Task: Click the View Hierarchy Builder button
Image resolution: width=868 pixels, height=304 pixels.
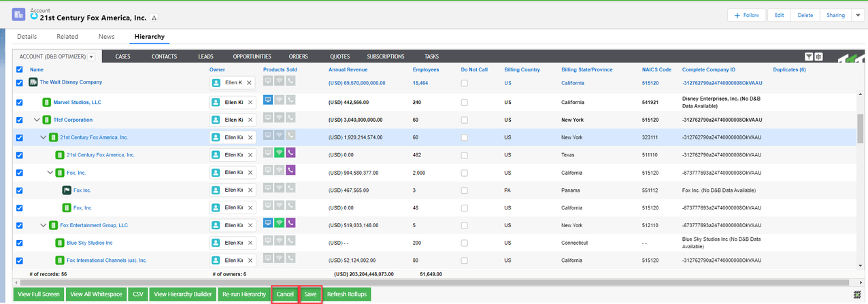Action: tap(182, 294)
